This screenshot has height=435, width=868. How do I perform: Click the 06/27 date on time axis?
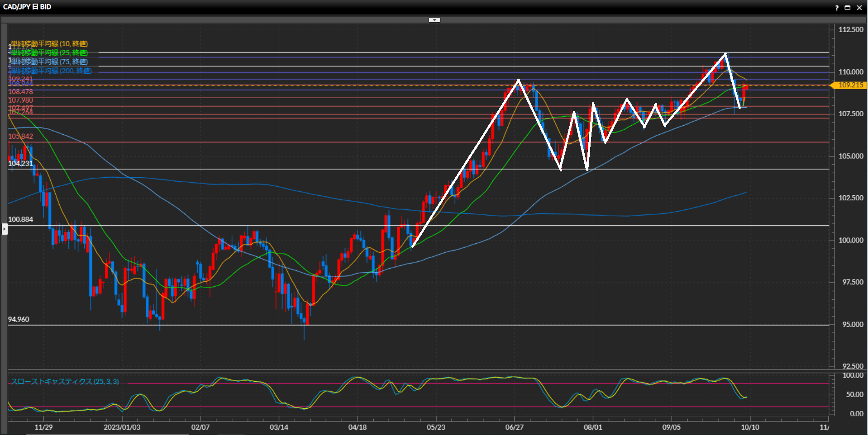tap(514, 427)
